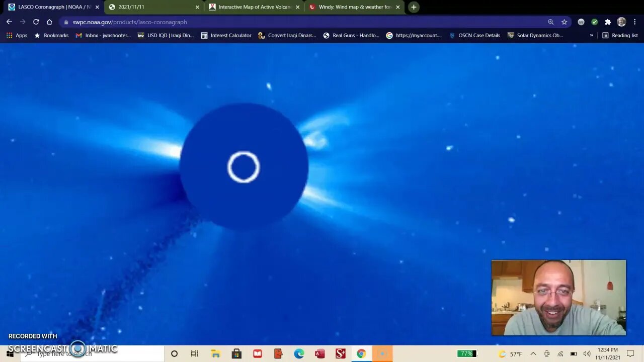Open the red S+ app on taskbar
This screenshot has height=362, width=644.
pyautogui.click(x=341, y=354)
